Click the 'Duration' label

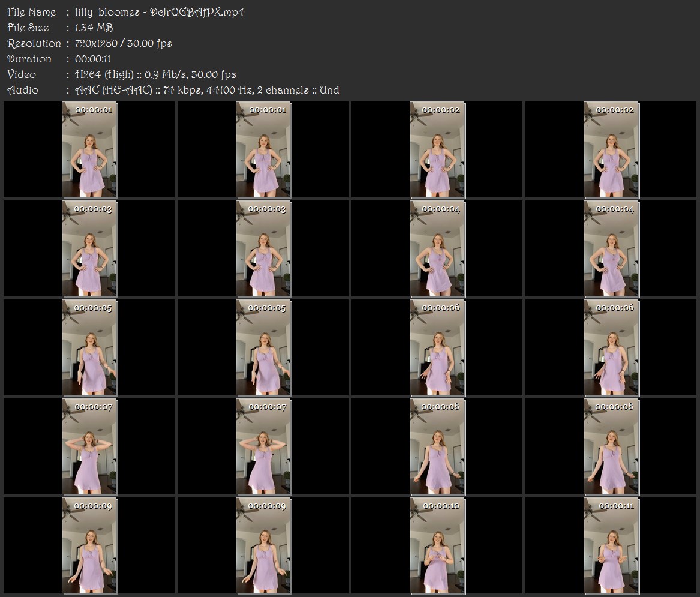click(x=29, y=59)
